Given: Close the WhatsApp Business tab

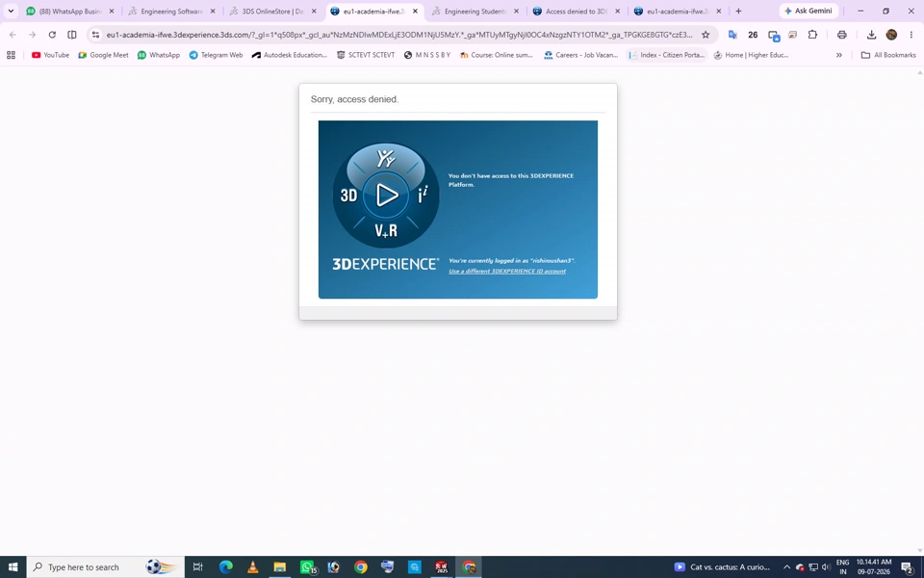Looking at the screenshot, I should pyautogui.click(x=112, y=12).
